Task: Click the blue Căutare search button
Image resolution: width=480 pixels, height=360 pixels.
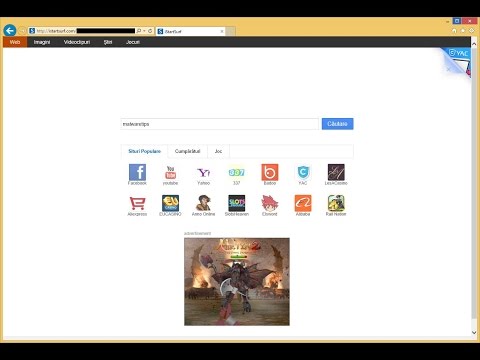Action: click(x=337, y=124)
